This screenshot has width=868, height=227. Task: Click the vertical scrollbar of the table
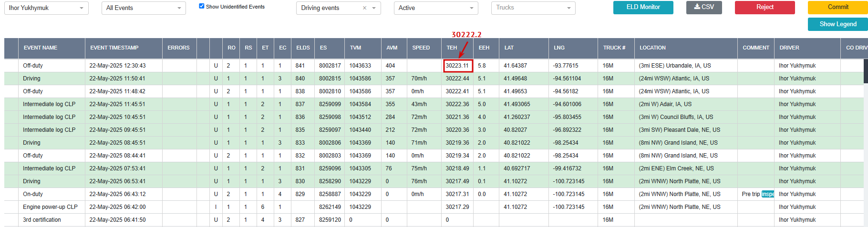tap(866, 71)
